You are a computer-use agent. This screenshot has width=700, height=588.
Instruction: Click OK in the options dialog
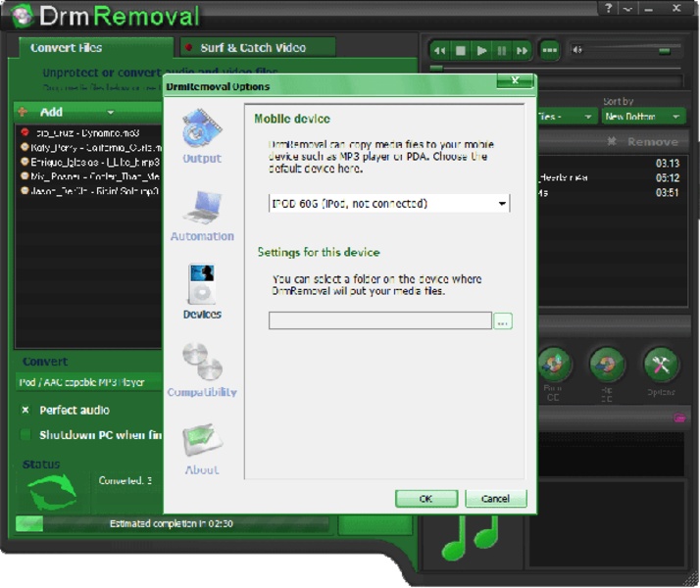click(x=425, y=499)
